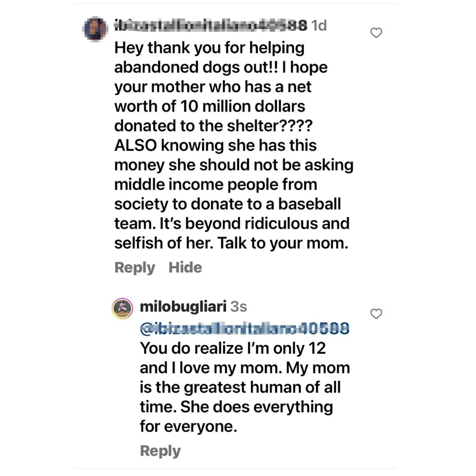Reply to the top comment
The image size is (476, 476).
coord(134,268)
